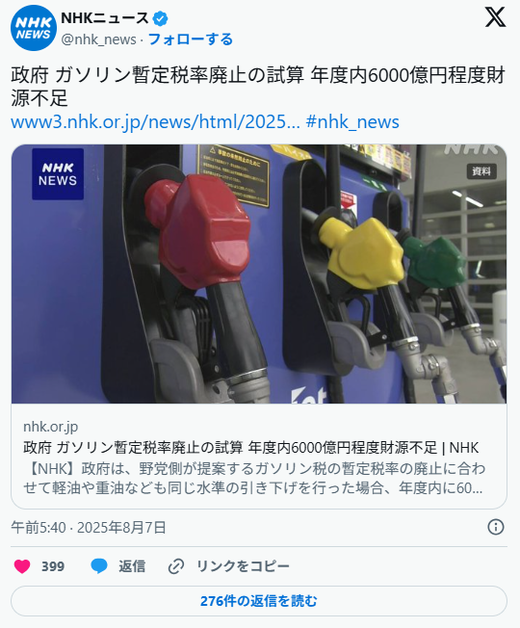Open the www3.nhk.or.jp news URL
This screenshot has width=520, height=628.
tap(155, 122)
